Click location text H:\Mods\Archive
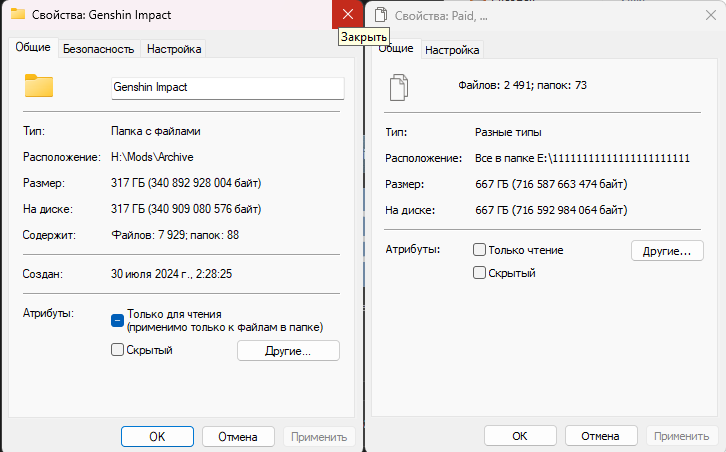The image size is (726, 452). pos(152,157)
